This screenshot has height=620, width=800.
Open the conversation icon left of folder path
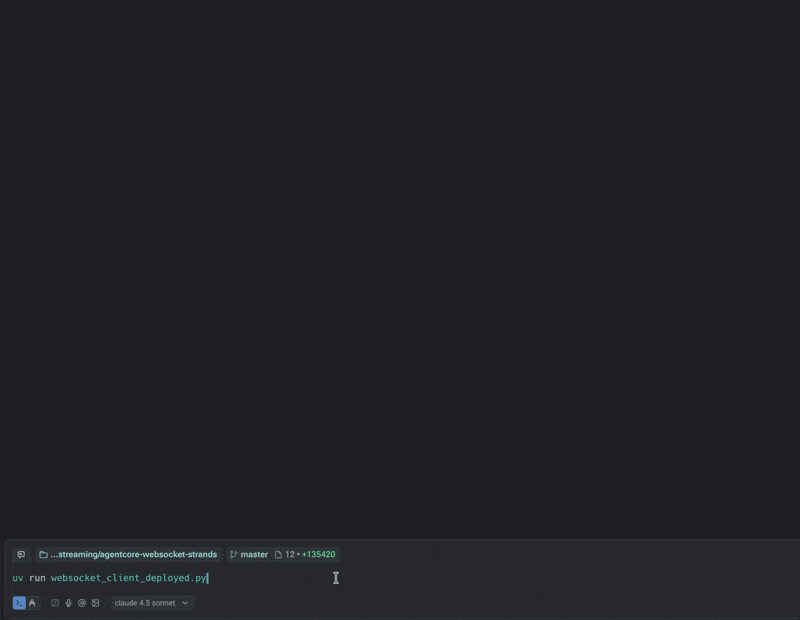point(21,554)
